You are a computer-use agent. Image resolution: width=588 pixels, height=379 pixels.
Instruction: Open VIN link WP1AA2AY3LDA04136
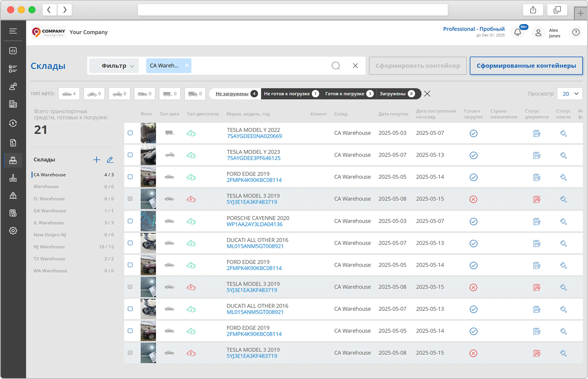pos(254,224)
